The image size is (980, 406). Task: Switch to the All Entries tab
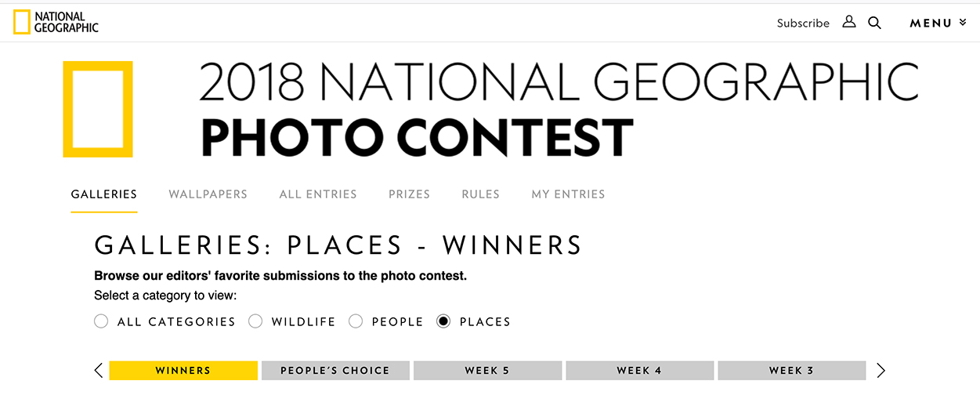click(318, 194)
